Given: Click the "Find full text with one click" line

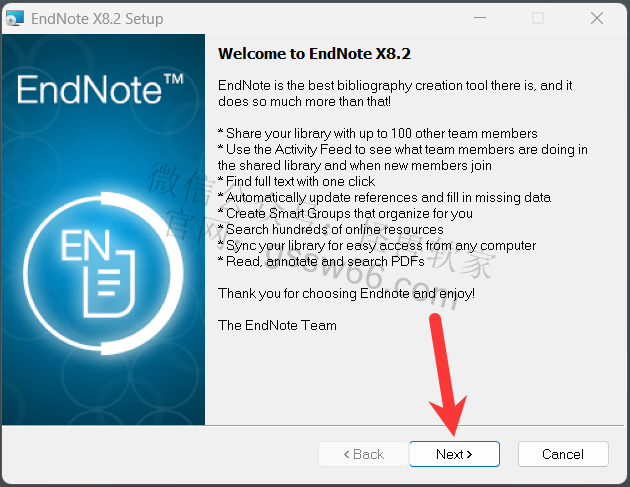Looking at the screenshot, I should click(297, 182).
